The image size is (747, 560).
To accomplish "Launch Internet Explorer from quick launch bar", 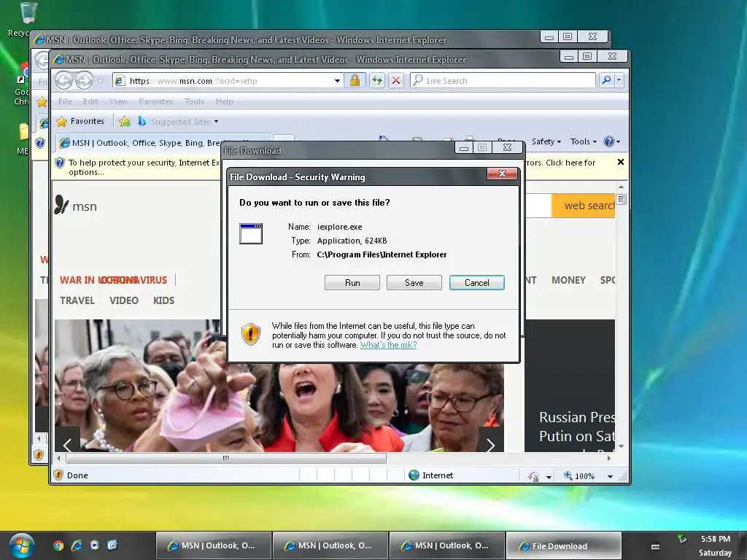I will 76,545.
